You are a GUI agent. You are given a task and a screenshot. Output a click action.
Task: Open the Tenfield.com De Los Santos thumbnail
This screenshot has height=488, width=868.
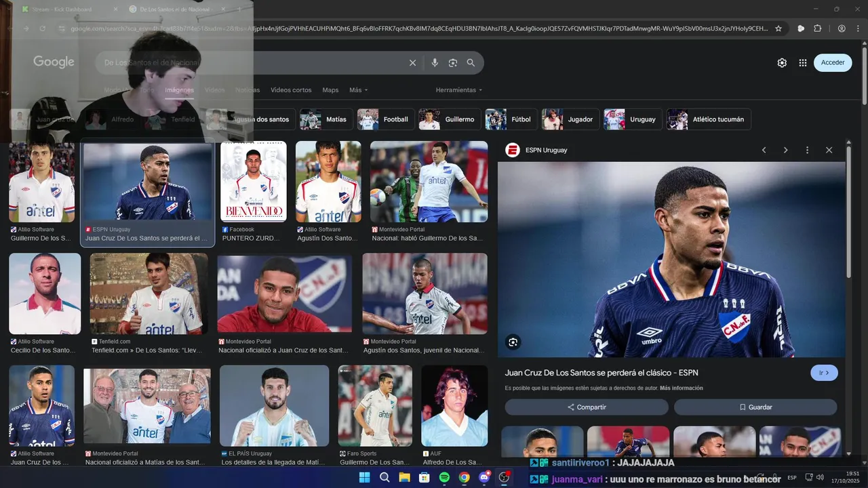149,293
